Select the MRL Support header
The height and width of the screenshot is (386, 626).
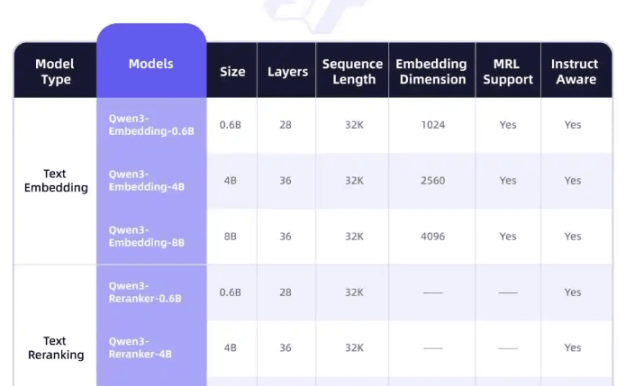(x=508, y=71)
